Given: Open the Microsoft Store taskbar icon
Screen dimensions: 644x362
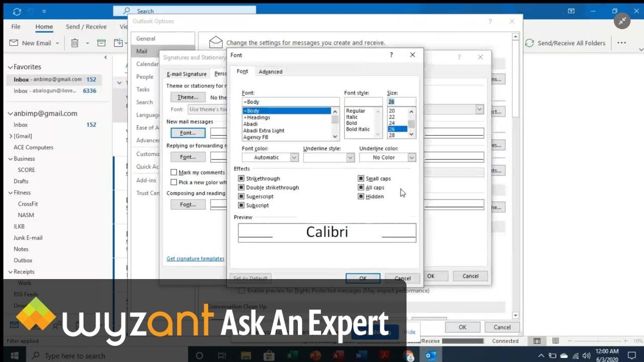Looking at the screenshot, I should click(268, 355).
